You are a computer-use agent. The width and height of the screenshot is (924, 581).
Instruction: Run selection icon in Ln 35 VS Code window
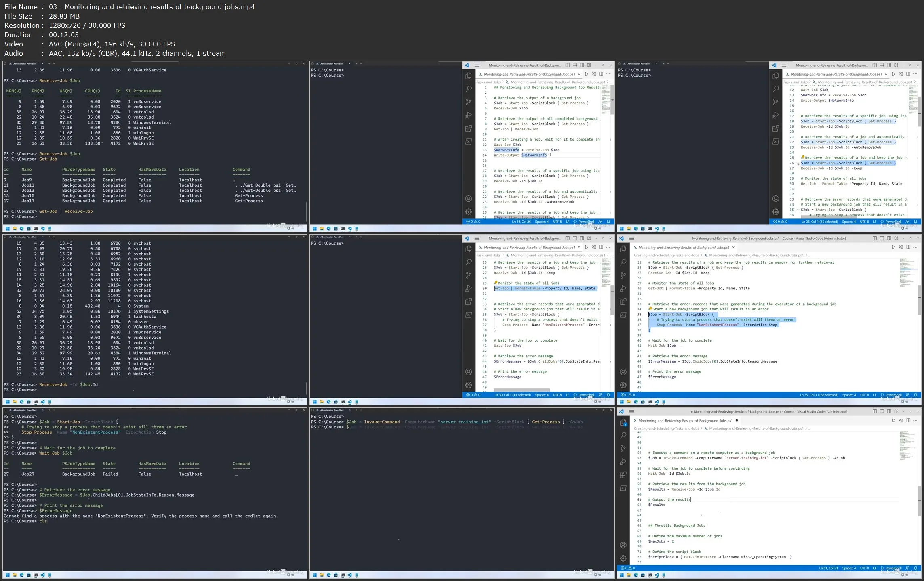coord(901,247)
